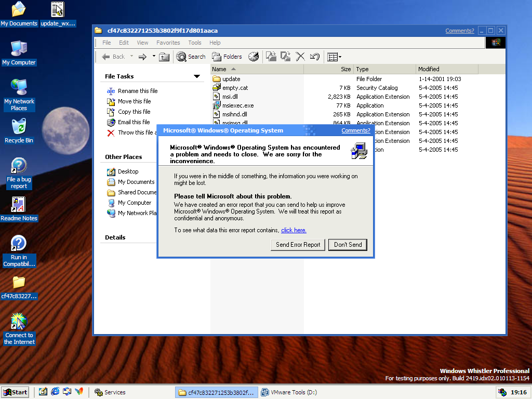The image size is (532, 399).
Task: Click Comments? link in the error dialog
Action: [x=355, y=130]
